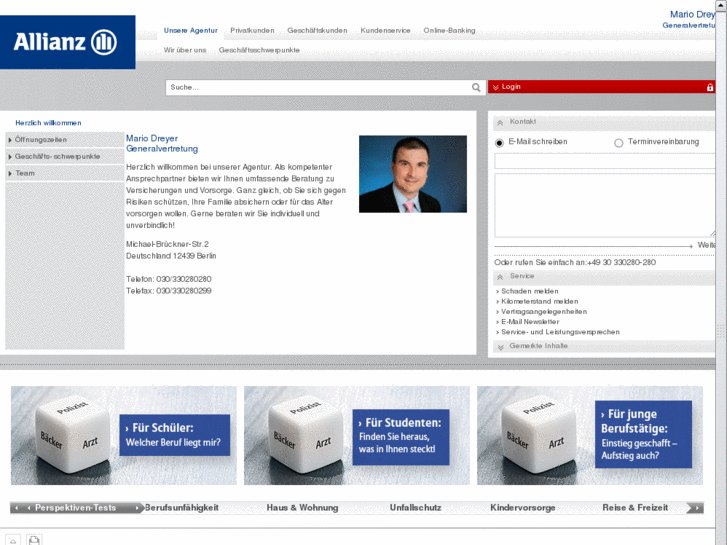The height and width of the screenshot is (545, 727).
Task: Click the Schaden melden link
Action: pyautogui.click(x=529, y=291)
